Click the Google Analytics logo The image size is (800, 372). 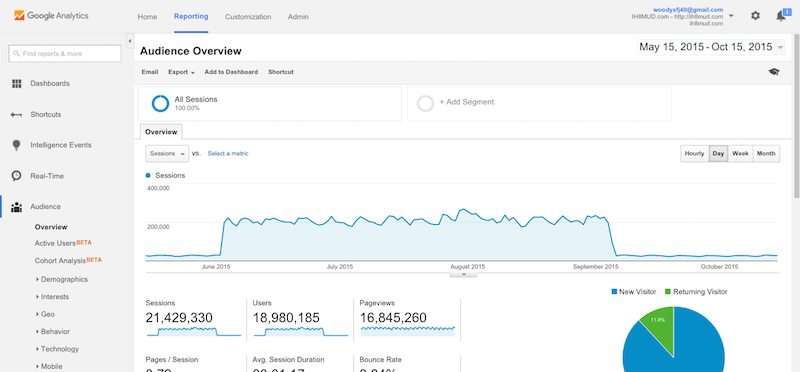(51, 16)
